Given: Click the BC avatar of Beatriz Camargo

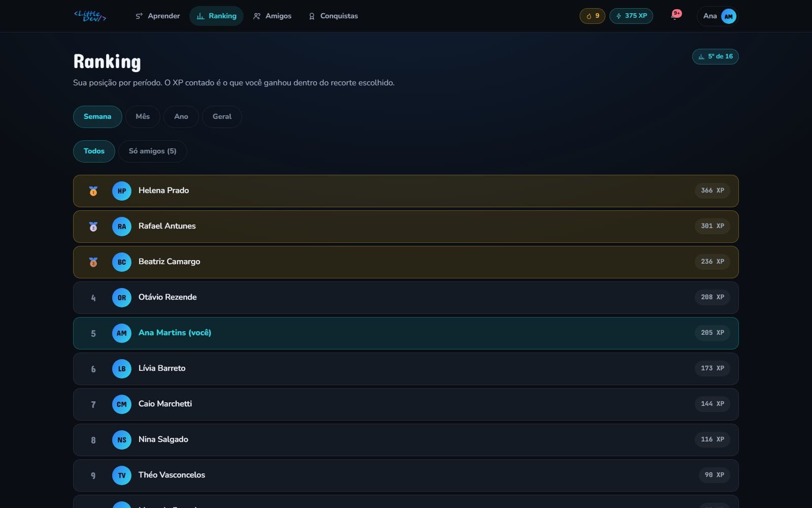Looking at the screenshot, I should point(122,262).
